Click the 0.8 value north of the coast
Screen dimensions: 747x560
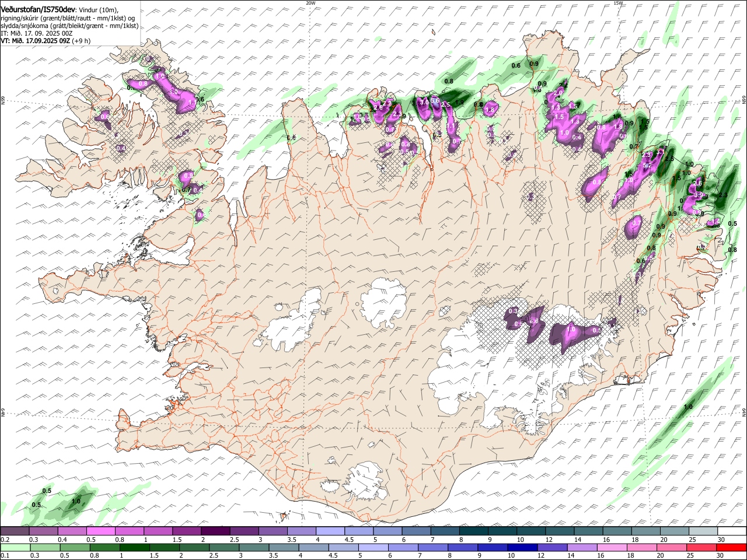click(449, 81)
